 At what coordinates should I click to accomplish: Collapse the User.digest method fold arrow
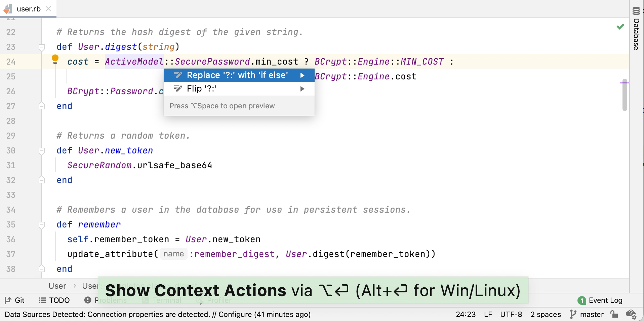pos(42,47)
